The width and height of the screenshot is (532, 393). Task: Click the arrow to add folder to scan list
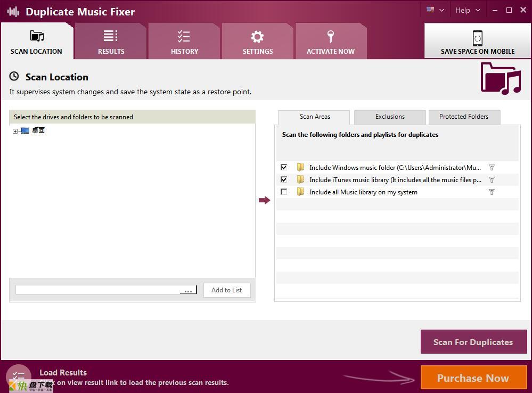coord(264,200)
